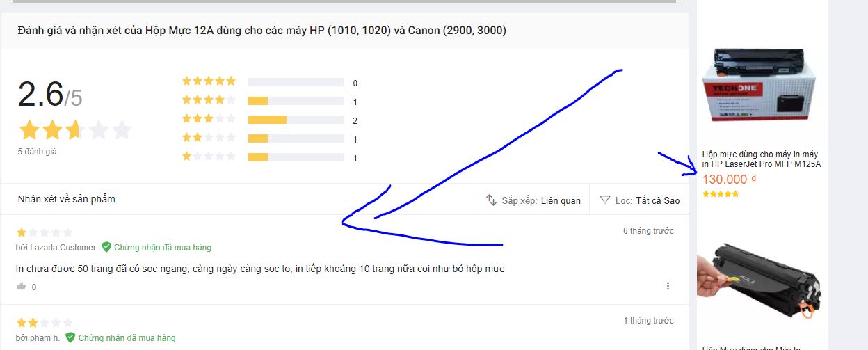Viewport: 868px width, 350px height.
Task: Click the sort arrows icon
Action: point(491,200)
